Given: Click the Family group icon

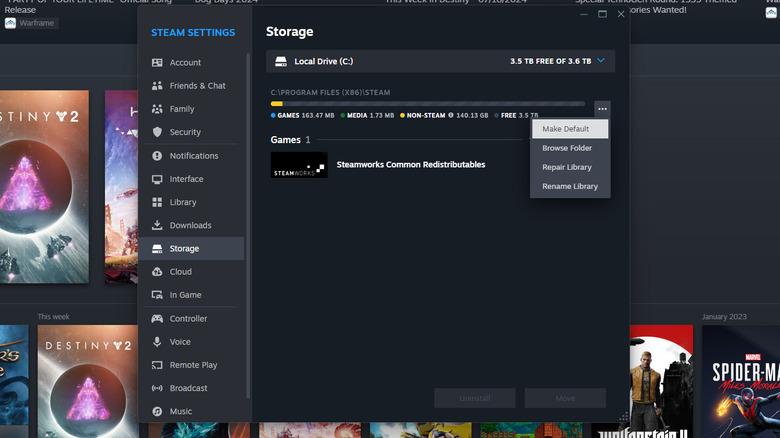Looking at the screenshot, I should (157, 109).
